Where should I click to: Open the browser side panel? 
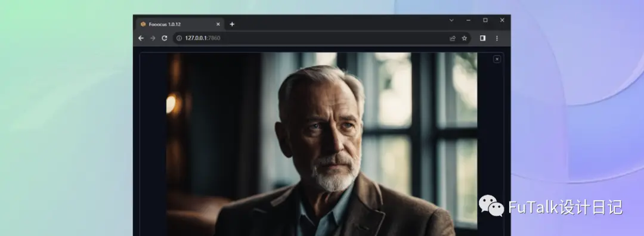click(x=482, y=38)
